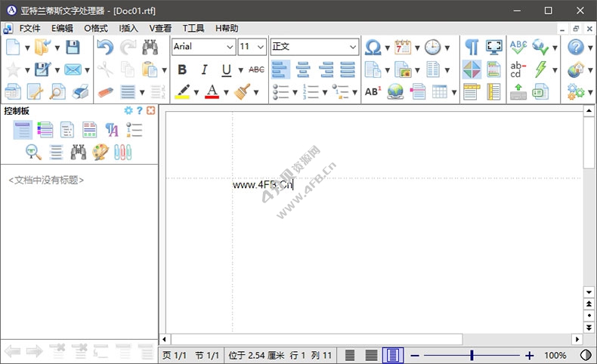Viewport: 597px width, 364px height.
Task: Click the eraser clear formatting icon
Action: pyautogui.click(x=106, y=92)
